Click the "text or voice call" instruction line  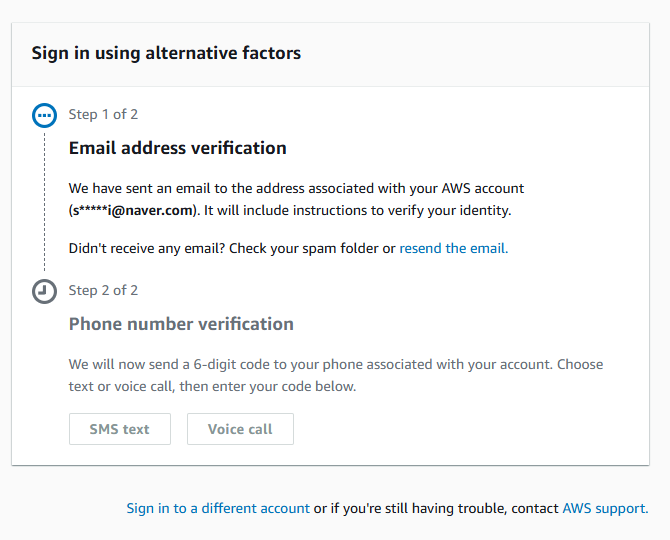tap(212, 387)
